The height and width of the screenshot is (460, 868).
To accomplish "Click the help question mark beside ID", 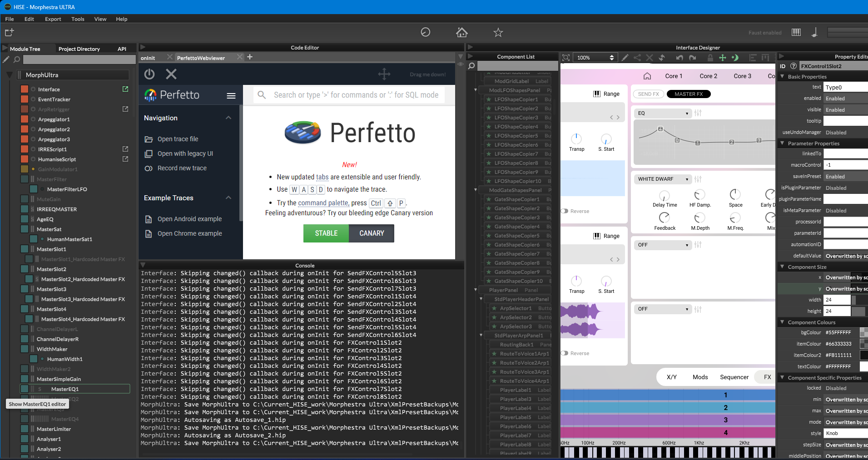I will 794,66.
